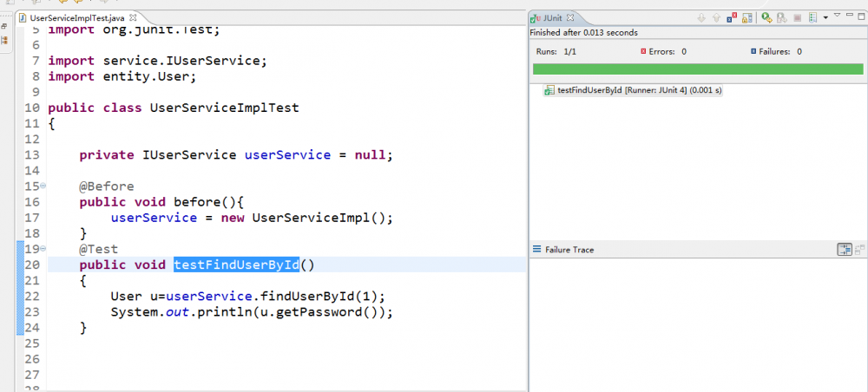
Task: Click the class name UserServiceImplTest in code
Action: (225, 108)
